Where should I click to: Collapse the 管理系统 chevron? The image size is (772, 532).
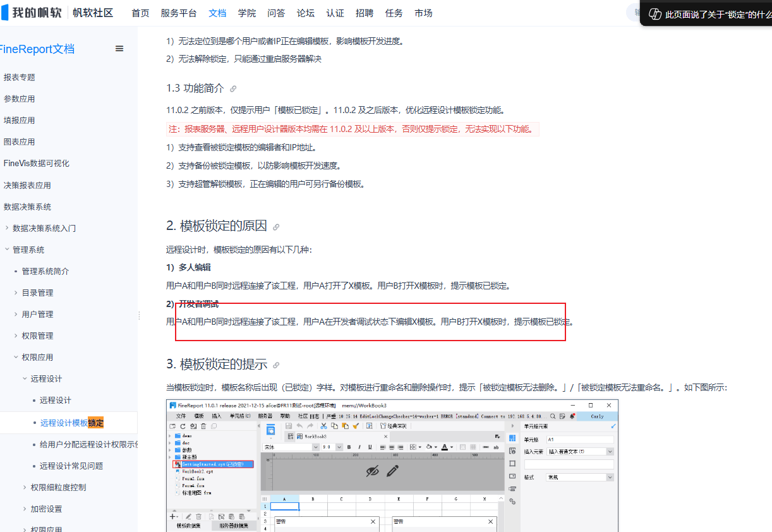pyautogui.click(x=7, y=250)
